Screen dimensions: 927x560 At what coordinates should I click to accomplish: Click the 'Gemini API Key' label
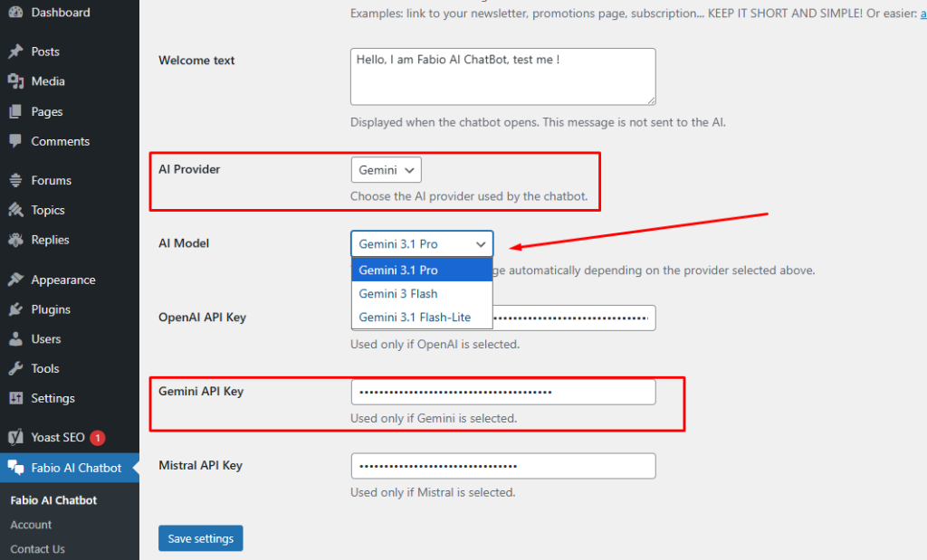[x=201, y=391]
